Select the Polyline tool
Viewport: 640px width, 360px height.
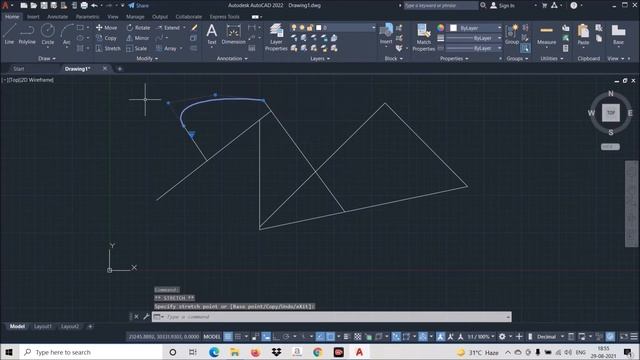click(27, 34)
